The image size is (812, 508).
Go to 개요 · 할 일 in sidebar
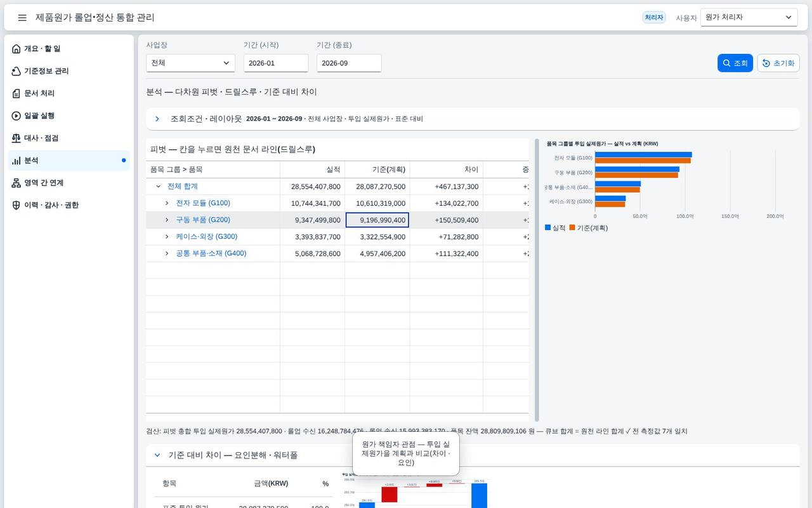[x=69, y=49]
